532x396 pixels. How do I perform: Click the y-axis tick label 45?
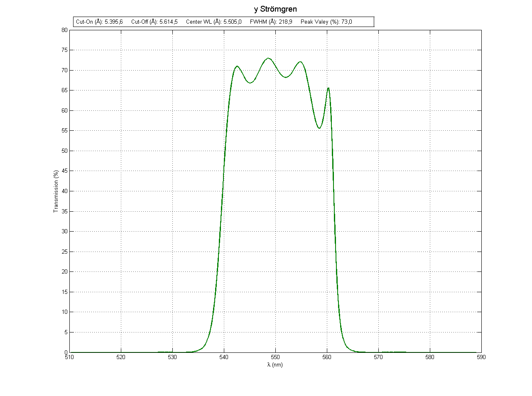tap(65, 171)
